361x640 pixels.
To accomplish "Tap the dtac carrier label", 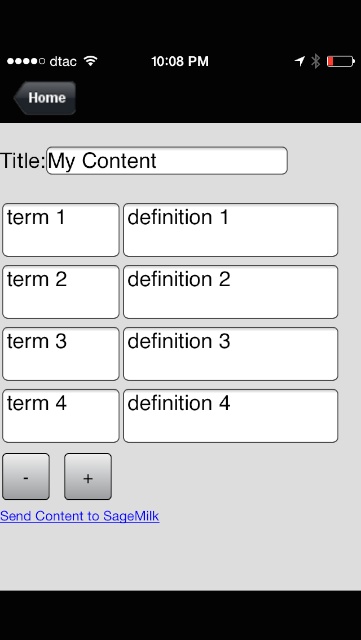I will tap(63, 61).
